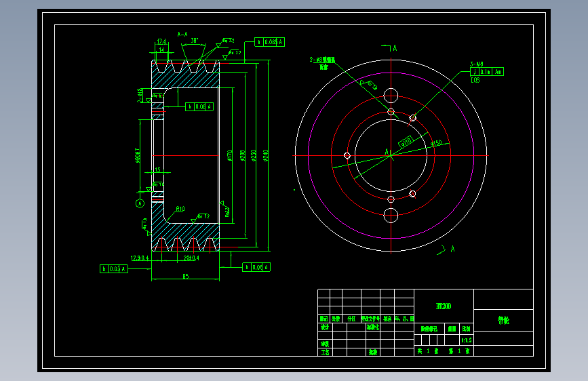Click the '工艺' row label in title block

325,352
